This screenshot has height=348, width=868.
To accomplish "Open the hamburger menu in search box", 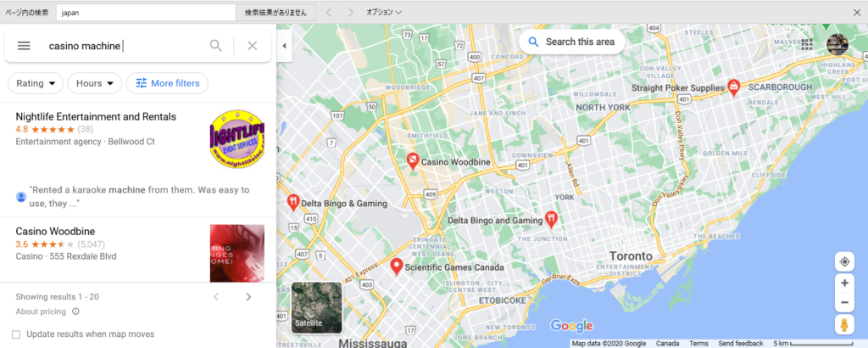I will click(24, 46).
